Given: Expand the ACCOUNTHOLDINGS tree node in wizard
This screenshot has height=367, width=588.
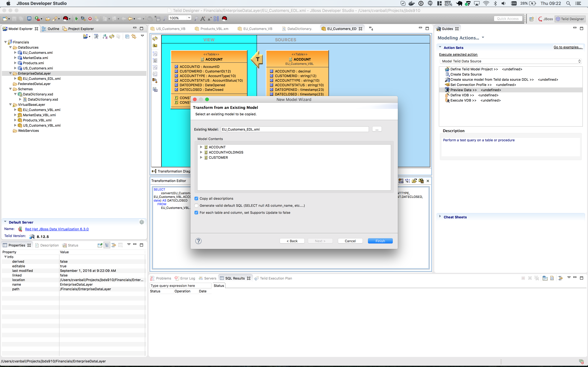Looking at the screenshot, I should click(x=201, y=152).
